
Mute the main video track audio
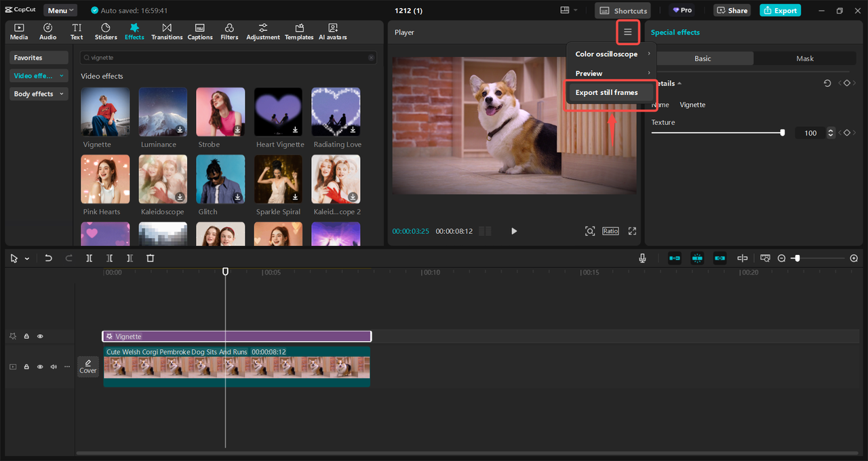54,367
